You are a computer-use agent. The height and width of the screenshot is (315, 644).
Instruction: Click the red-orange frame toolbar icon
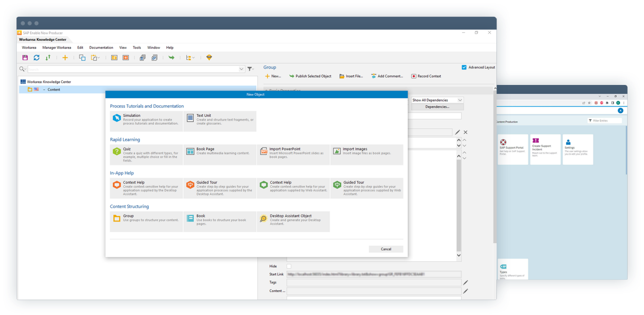[126, 58]
